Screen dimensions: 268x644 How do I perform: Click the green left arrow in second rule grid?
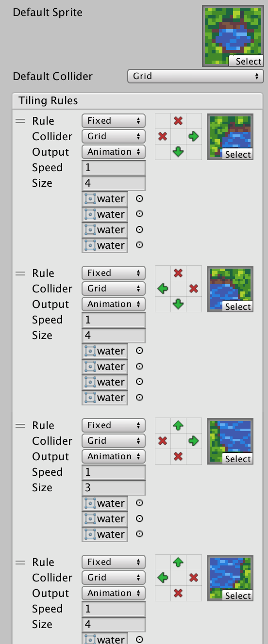pyautogui.click(x=163, y=289)
